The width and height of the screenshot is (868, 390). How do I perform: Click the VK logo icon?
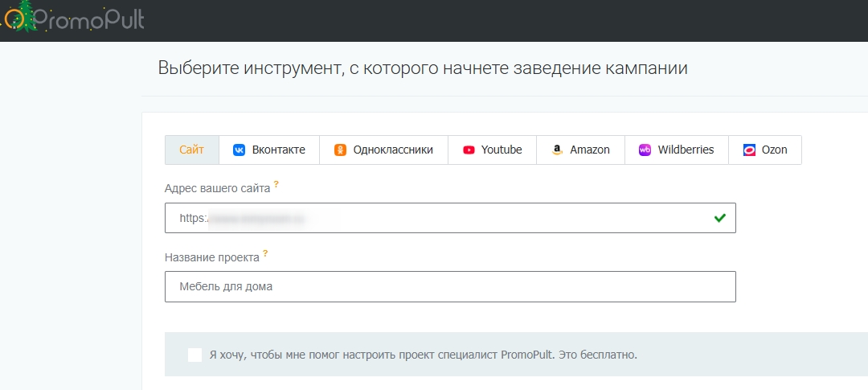239,150
